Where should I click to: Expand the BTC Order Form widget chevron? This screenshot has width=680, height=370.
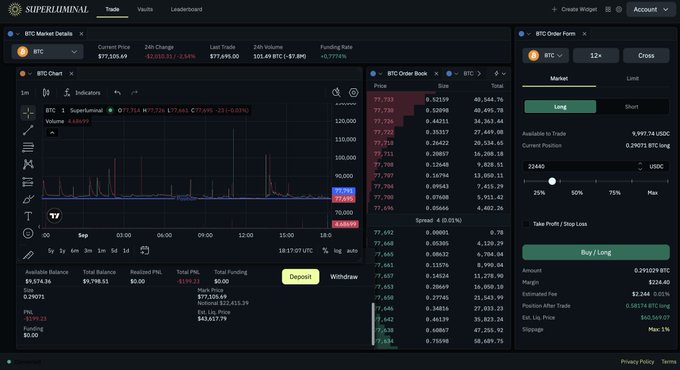529,34
